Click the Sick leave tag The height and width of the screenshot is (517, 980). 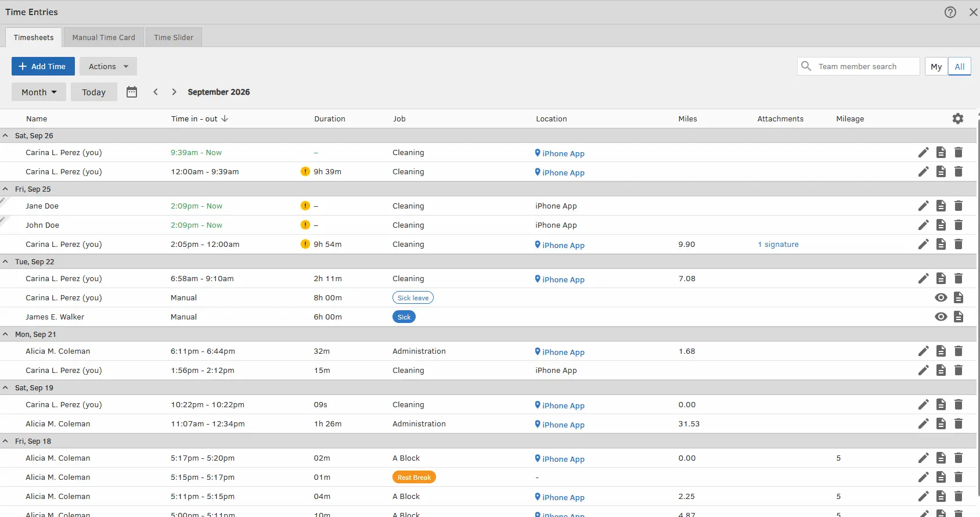[x=413, y=297]
